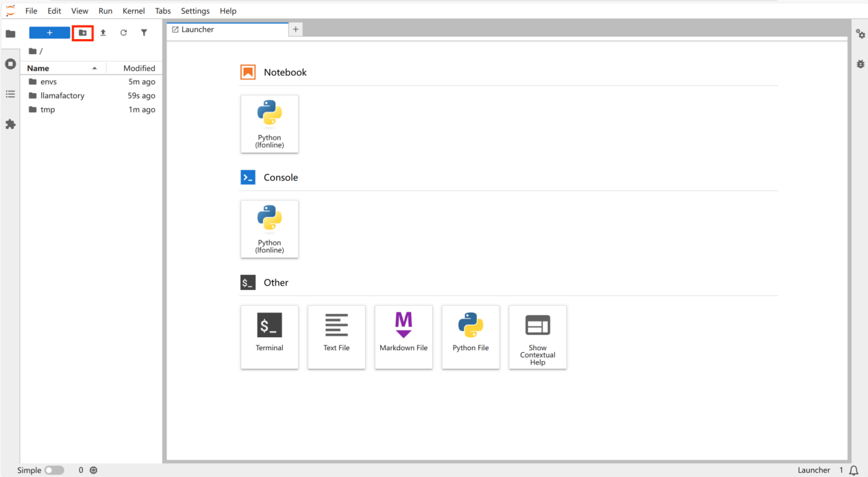Open the debugger bug icon panel
This screenshot has width=868, height=477.
860,64
